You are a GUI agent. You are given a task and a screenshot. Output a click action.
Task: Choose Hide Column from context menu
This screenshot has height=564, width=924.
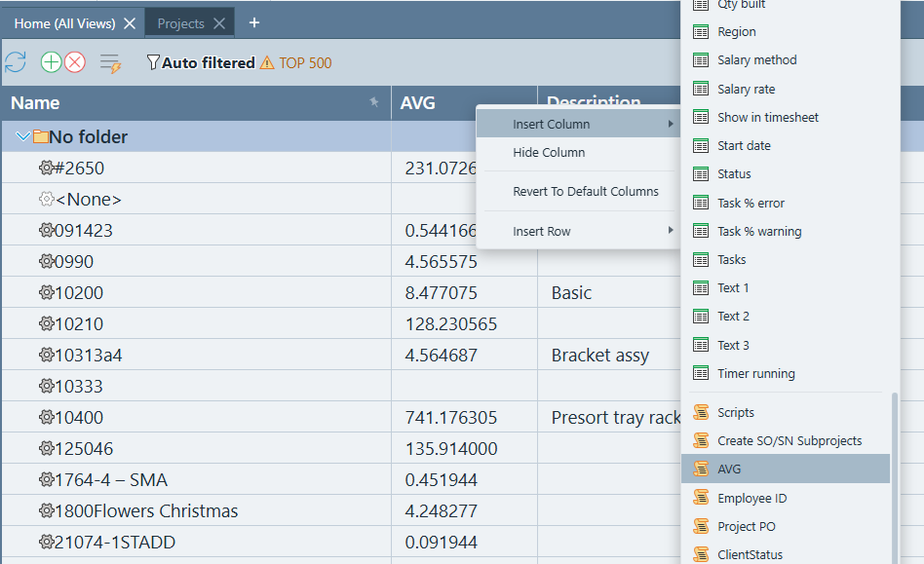pos(578,153)
